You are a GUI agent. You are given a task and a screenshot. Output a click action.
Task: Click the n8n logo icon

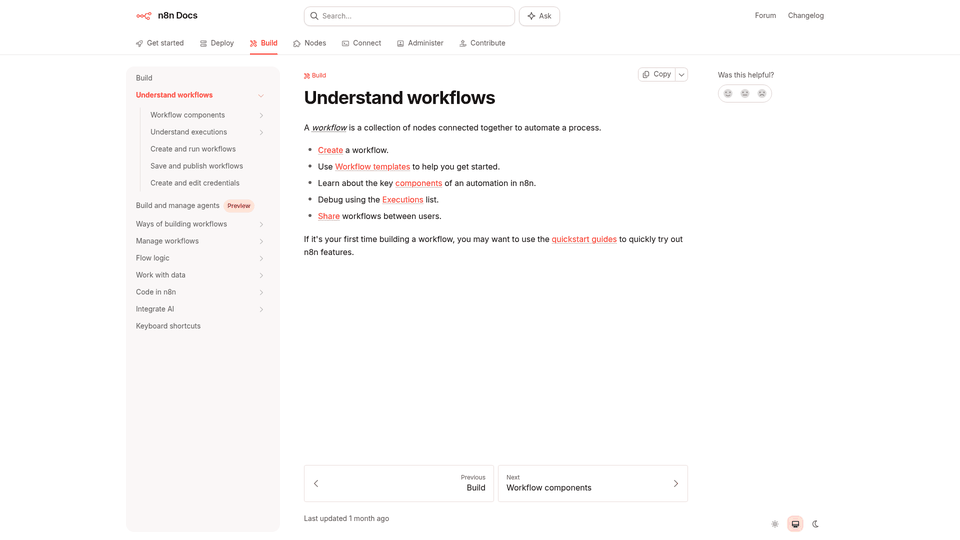point(144,16)
